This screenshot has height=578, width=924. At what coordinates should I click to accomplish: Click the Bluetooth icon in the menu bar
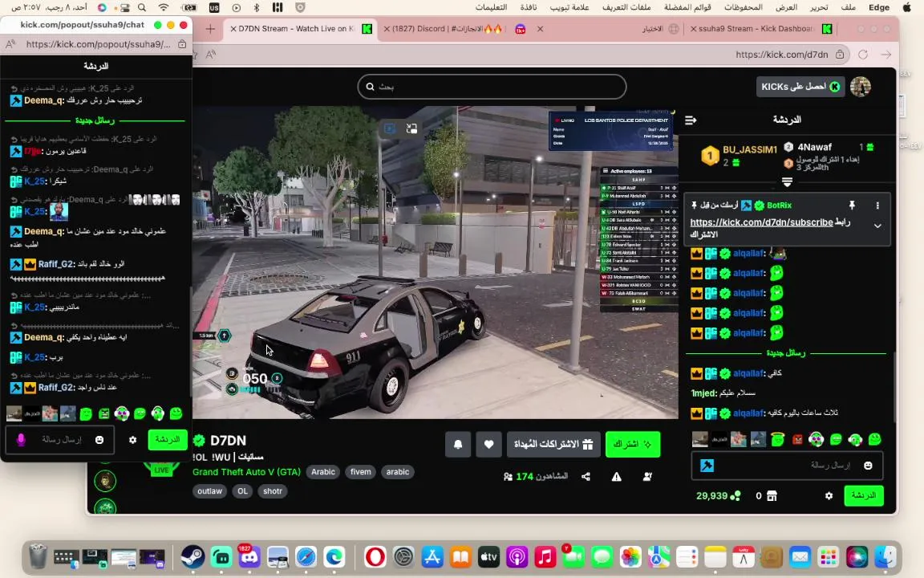pyautogui.click(x=257, y=7)
